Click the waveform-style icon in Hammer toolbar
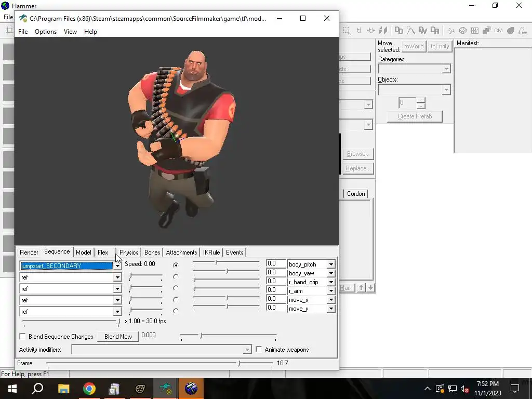This screenshot has width=532, height=399. click(475, 31)
